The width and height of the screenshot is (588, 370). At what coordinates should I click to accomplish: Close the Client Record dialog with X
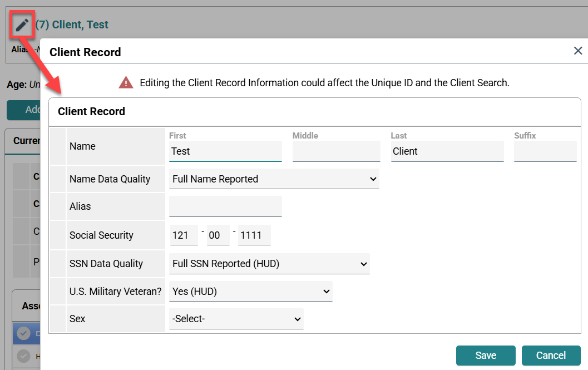tap(578, 51)
